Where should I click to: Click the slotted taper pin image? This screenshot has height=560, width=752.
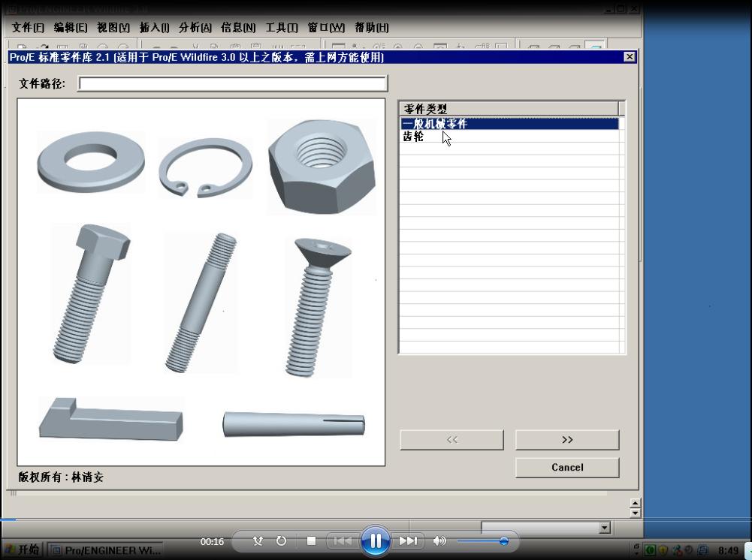294,424
